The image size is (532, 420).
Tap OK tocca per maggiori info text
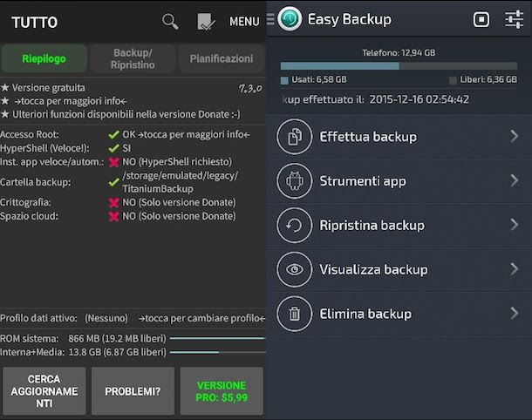(x=187, y=134)
